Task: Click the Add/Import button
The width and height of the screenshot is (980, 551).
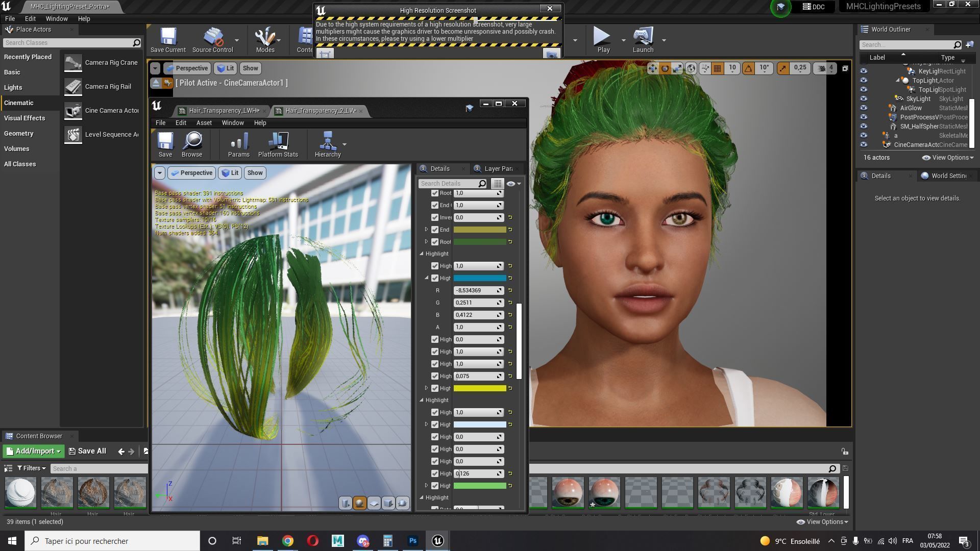Action: pos(33,452)
